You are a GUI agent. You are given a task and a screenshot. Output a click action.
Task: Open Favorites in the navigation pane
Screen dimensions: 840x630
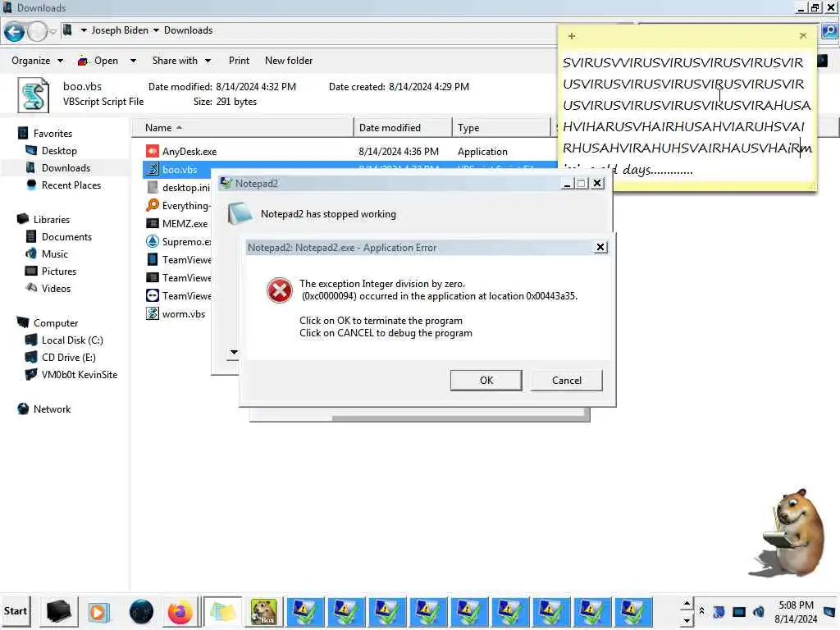pos(52,134)
